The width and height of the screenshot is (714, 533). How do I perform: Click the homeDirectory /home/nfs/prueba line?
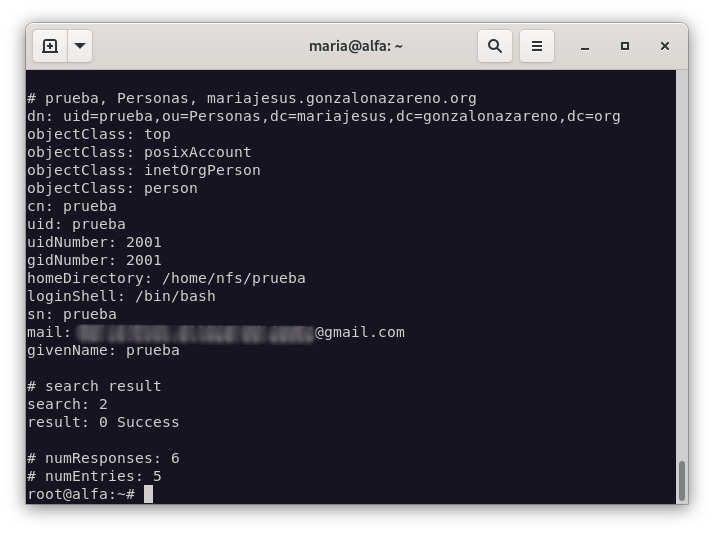(166, 278)
